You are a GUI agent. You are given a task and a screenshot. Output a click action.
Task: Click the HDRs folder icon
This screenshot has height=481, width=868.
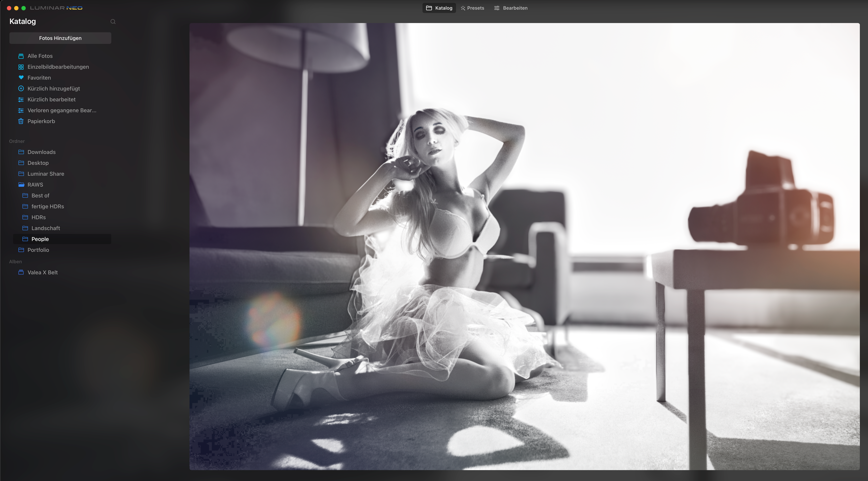tap(25, 217)
